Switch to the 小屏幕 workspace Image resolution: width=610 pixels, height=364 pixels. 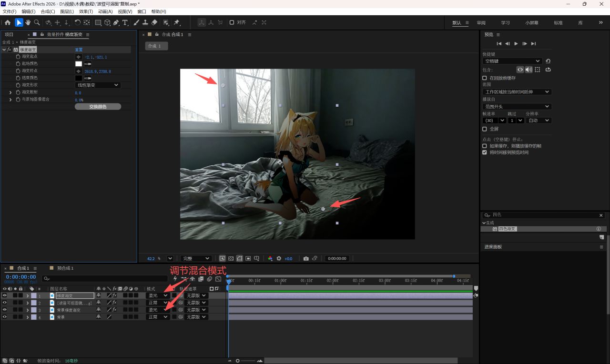[532, 23]
